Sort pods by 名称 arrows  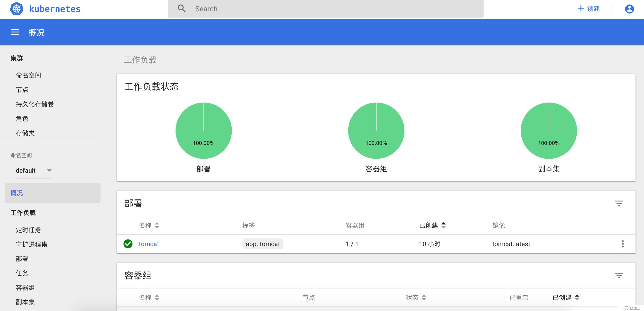click(157, 297)
